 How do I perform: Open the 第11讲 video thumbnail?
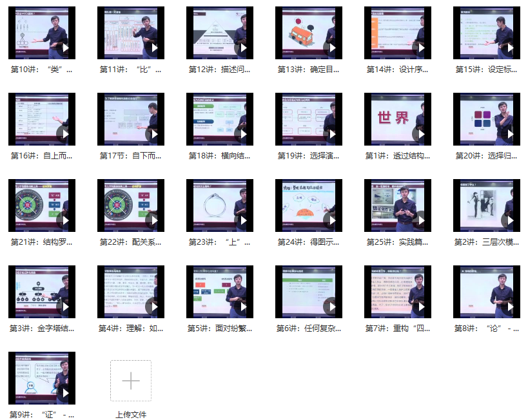[x=131, y=33]
